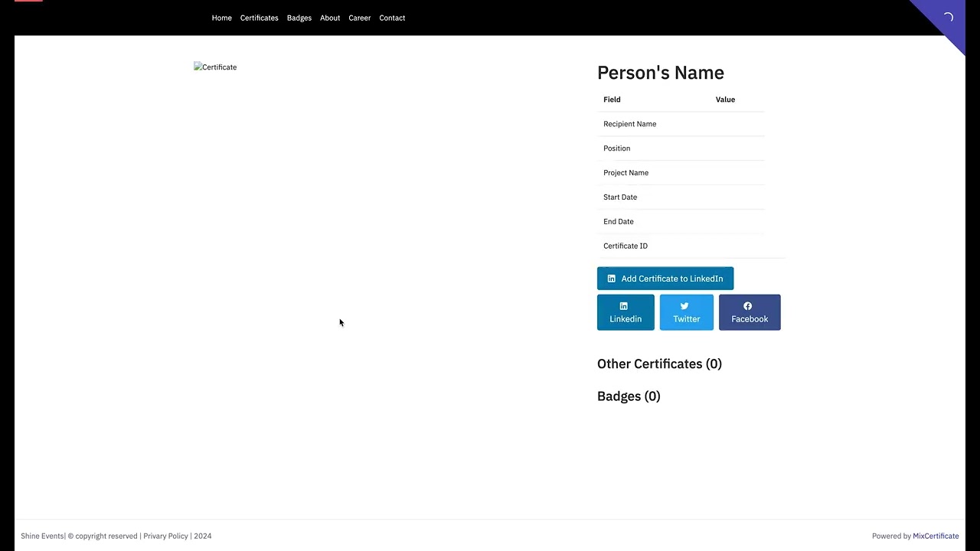Go to Certificates in the top navigation
980x551 pixels.
tap(259, 18)
